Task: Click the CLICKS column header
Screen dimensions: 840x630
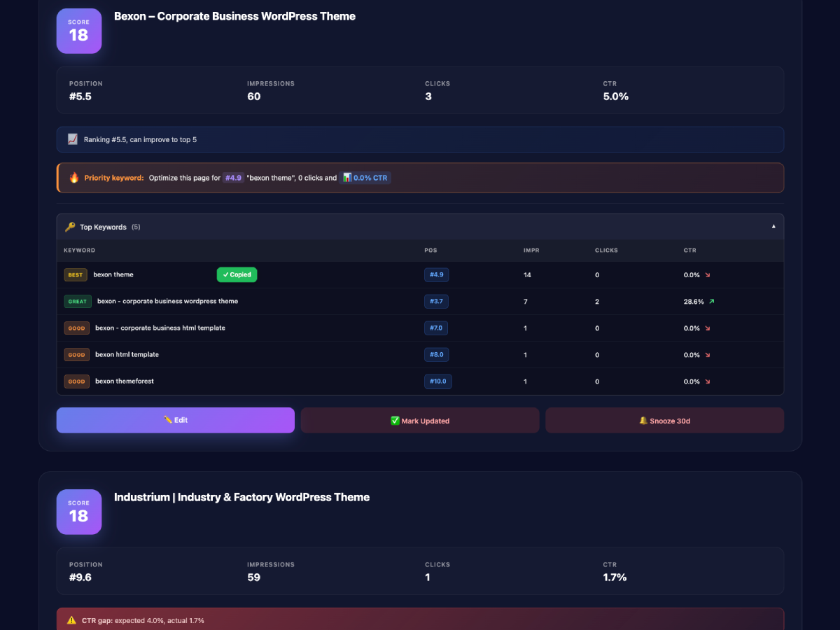Action: click(x=606, y=250)
